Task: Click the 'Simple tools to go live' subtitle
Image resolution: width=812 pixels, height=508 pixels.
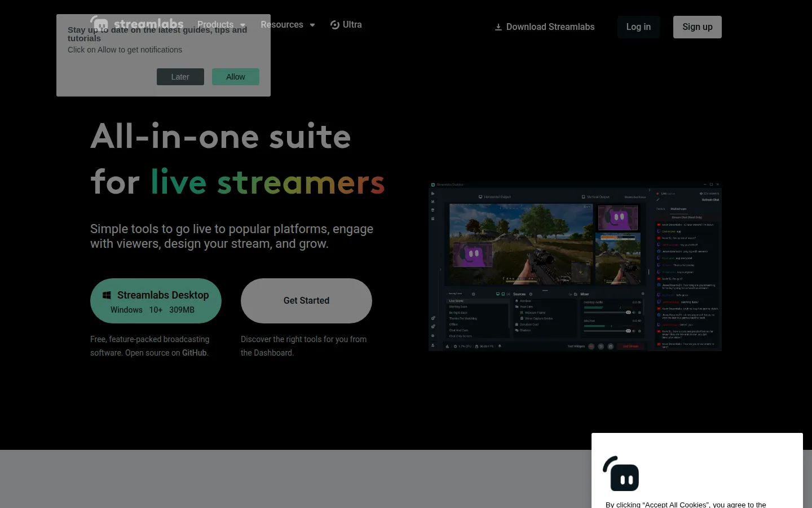Action: point(232,236)
